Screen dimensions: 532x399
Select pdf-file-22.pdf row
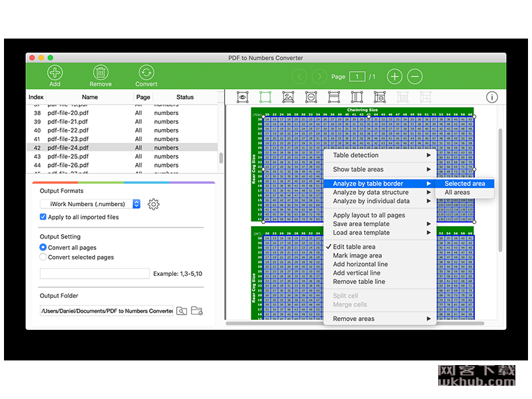pyautogui.click(x=122, y=130)
